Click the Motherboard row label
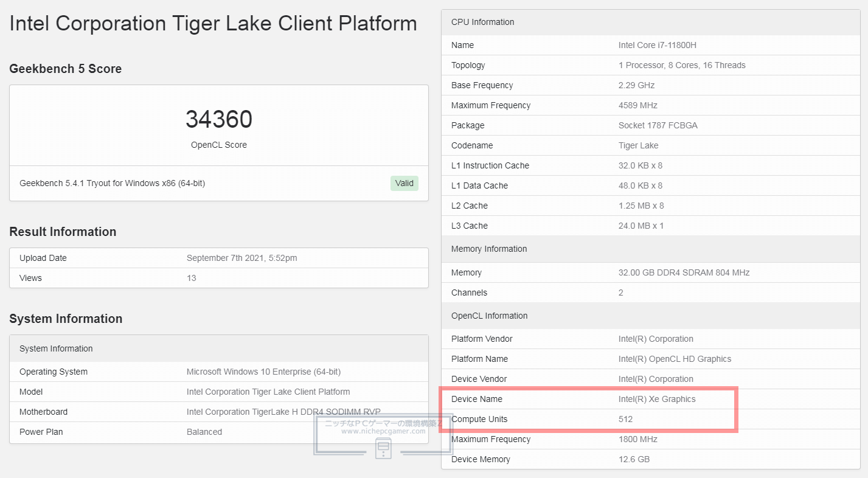 43,412
